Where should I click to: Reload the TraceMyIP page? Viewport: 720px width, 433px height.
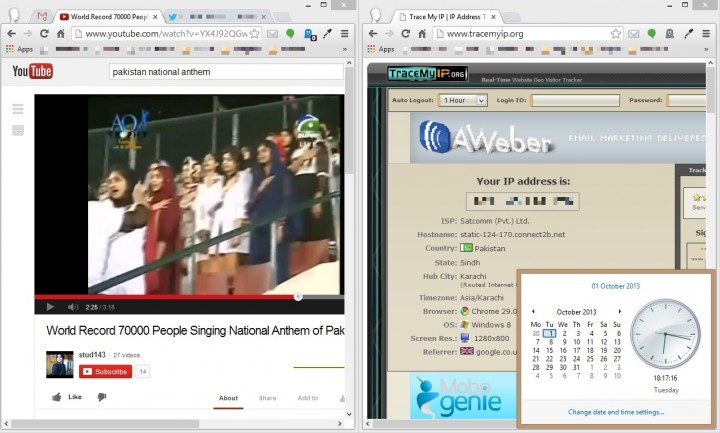(405, 34)
